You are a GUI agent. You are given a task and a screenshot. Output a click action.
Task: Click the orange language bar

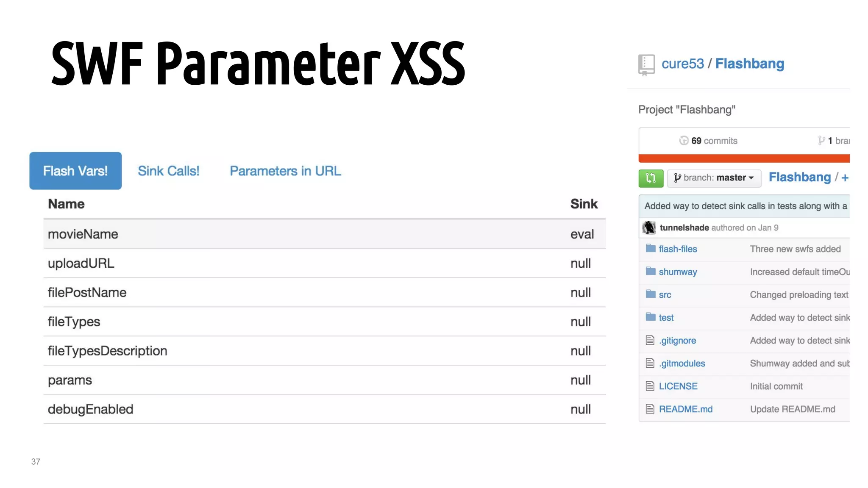click(744, 158)
